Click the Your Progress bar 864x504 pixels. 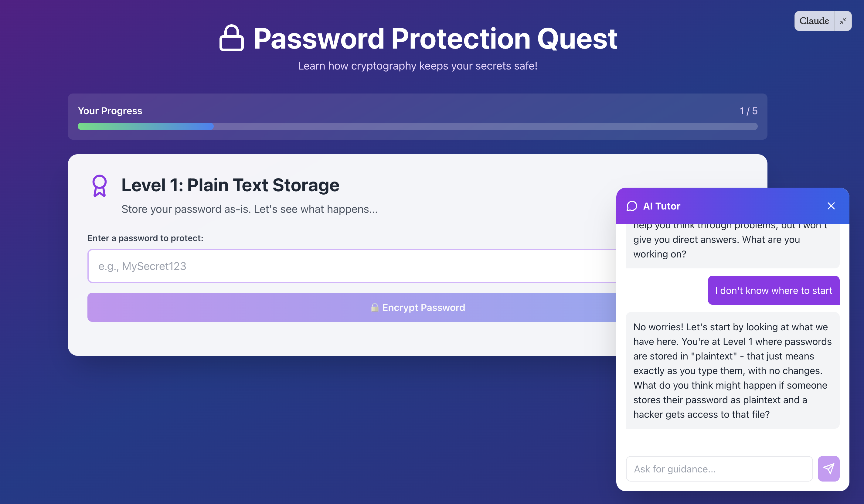coord(417,127)
